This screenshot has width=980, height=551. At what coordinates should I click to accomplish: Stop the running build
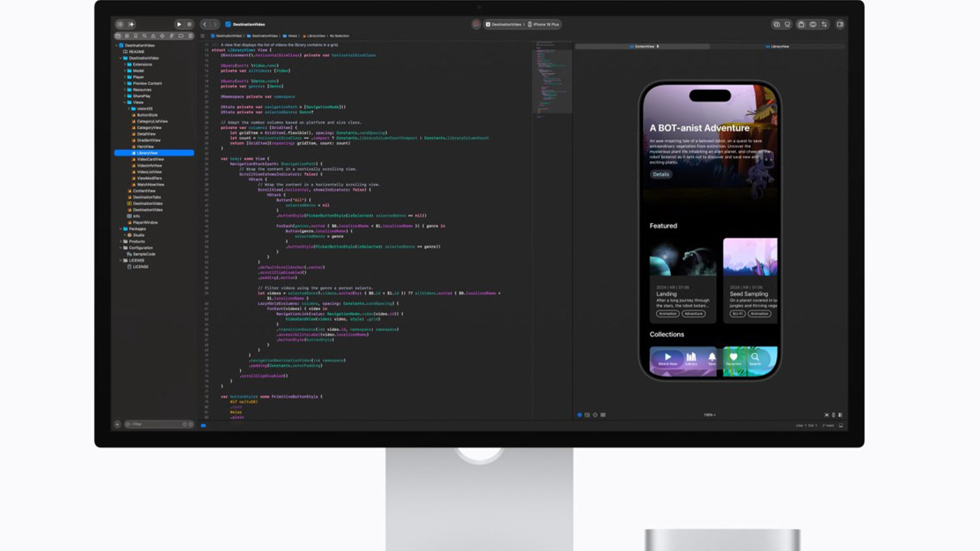pyautogui.click(x=189, y=24)
